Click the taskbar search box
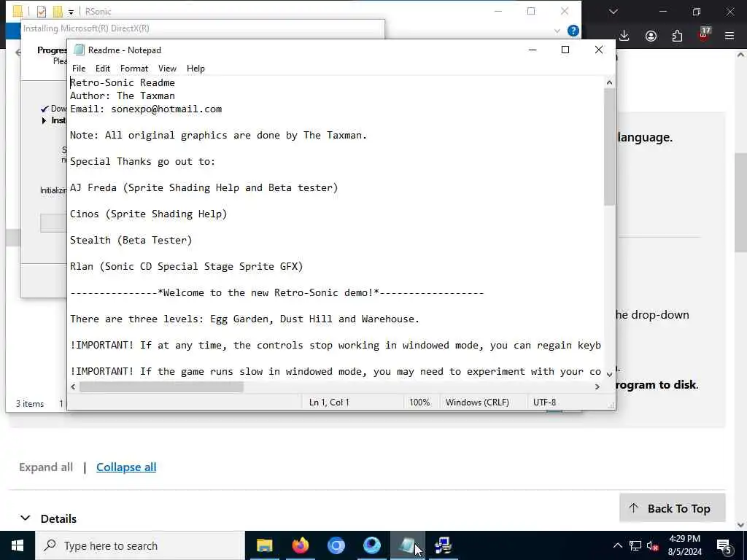Image resolution: width=747 pixels, height=560 pixels. click(x=139, y=545)
